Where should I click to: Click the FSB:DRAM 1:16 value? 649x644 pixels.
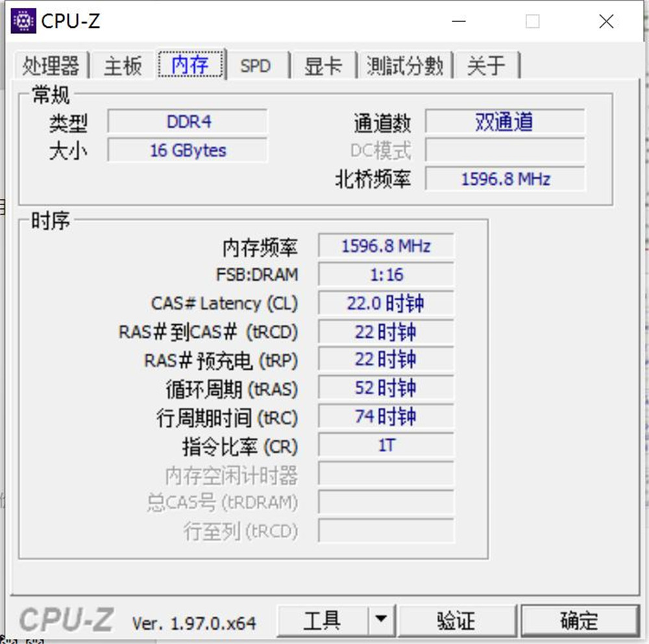click(x=386, y=274)
